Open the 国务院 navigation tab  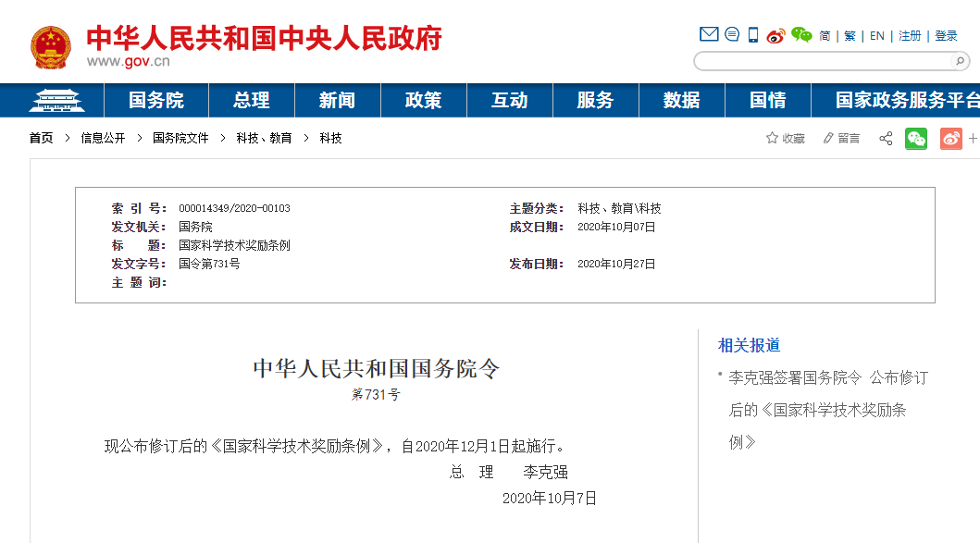coord(155,100)
